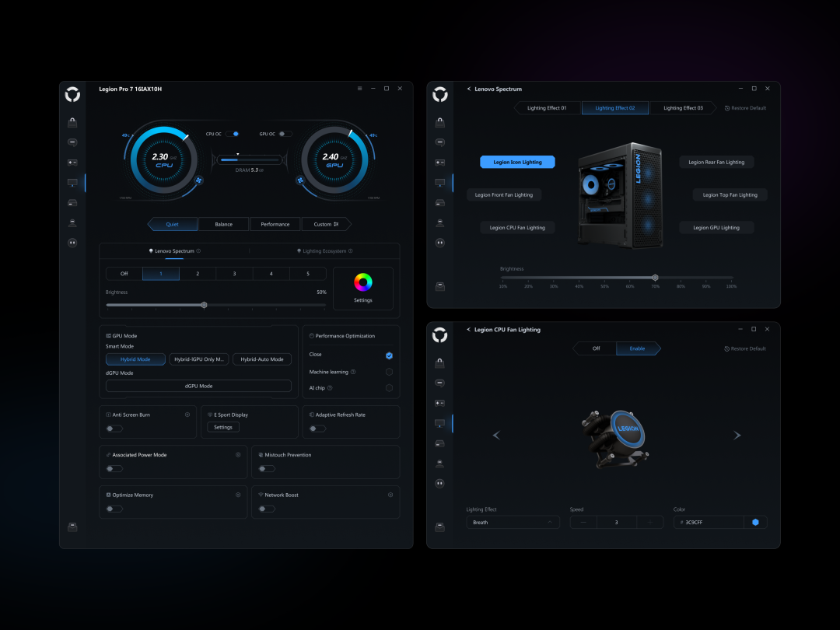The height and width of the screenshot is (630, 840).
Task: Toggle the CPU OC switch
Action: click(x=233, y=134)
